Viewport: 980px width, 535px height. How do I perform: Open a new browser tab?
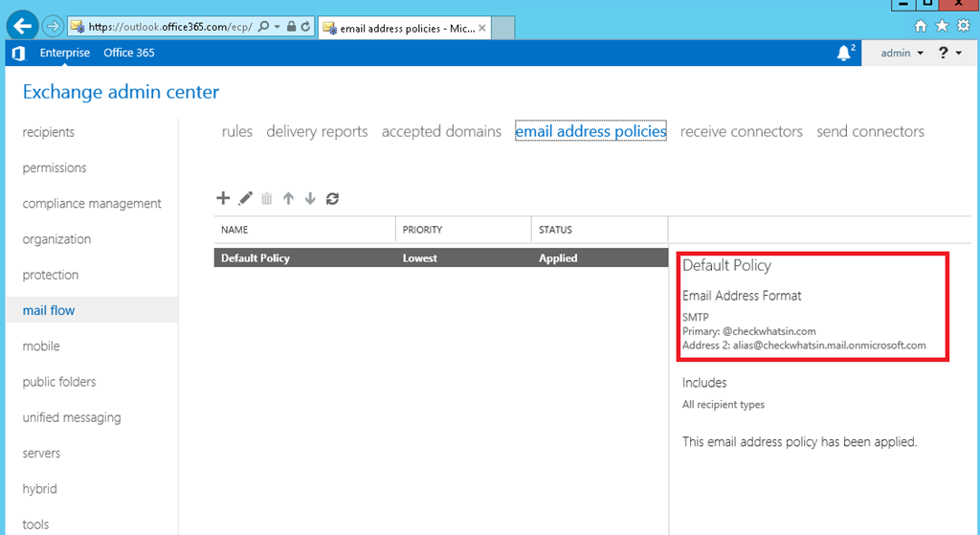pyautogui.click(x=503, y=28)
